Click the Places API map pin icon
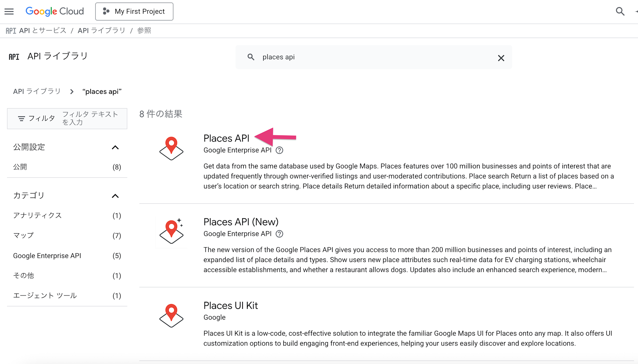Viewport: 638px width, 364px height. (171, 149)
